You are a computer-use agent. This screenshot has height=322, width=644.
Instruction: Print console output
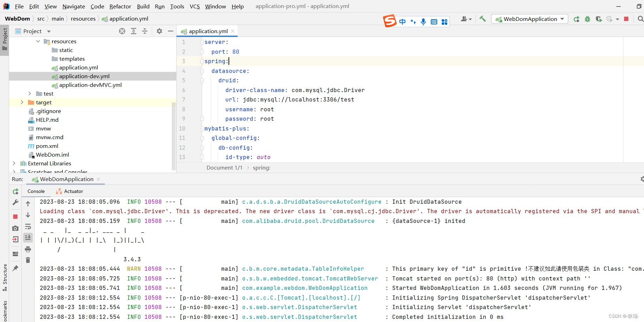(28, 249)
